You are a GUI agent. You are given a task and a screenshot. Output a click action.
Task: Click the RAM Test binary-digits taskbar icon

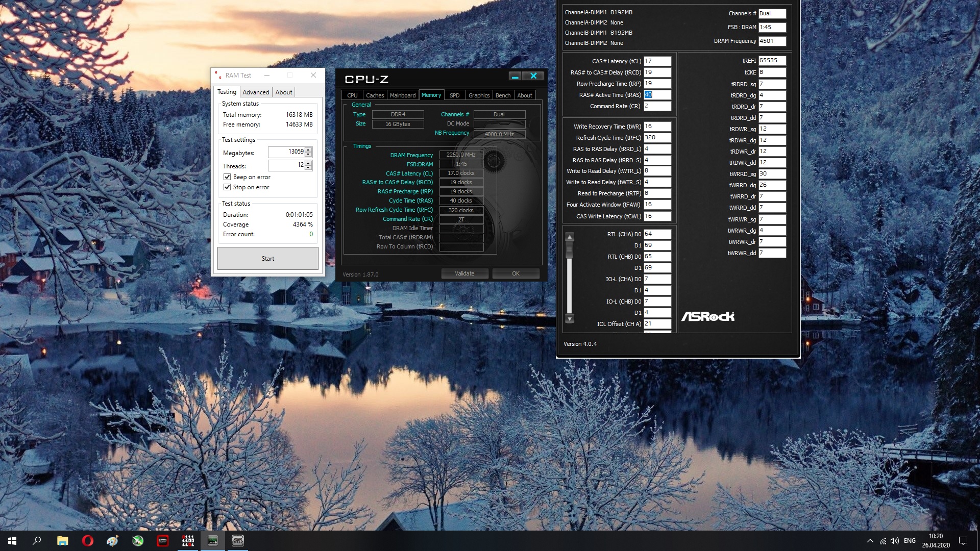pos(188,540)
